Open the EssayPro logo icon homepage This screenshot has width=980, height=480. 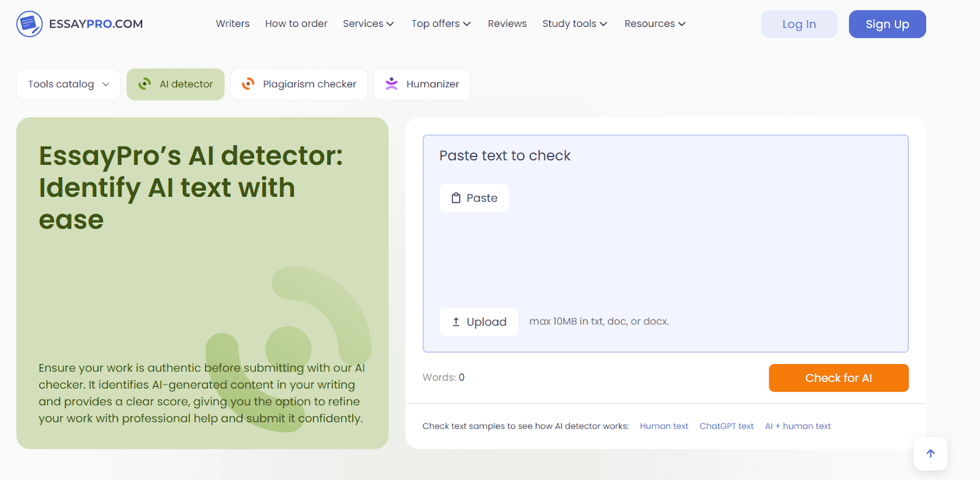click(29, 24)
